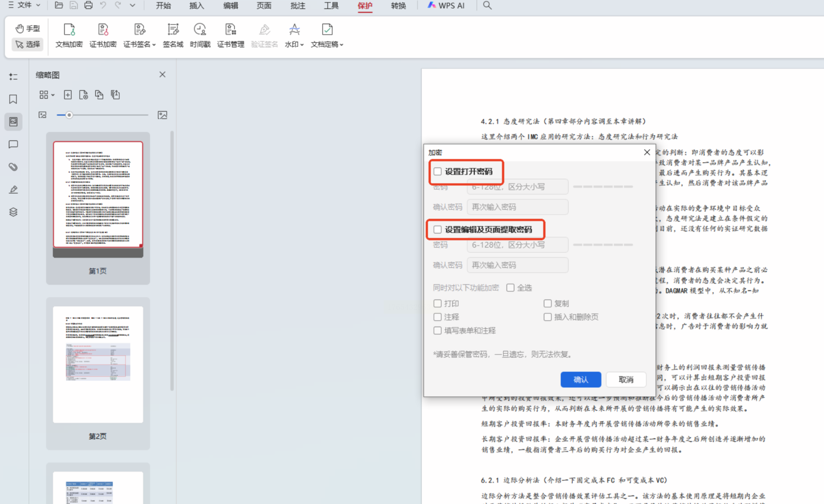This screenshot has height=504, width=824.
Task: Click the bookmark icon in left sidebar
Action: pos(13,99)
